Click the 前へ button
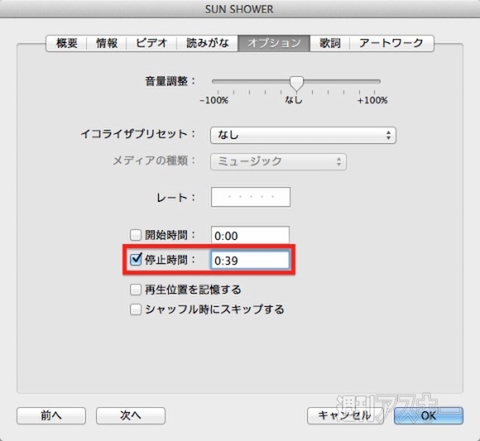Viewport: 480px width, 441px height. click(x=51, y=416)
